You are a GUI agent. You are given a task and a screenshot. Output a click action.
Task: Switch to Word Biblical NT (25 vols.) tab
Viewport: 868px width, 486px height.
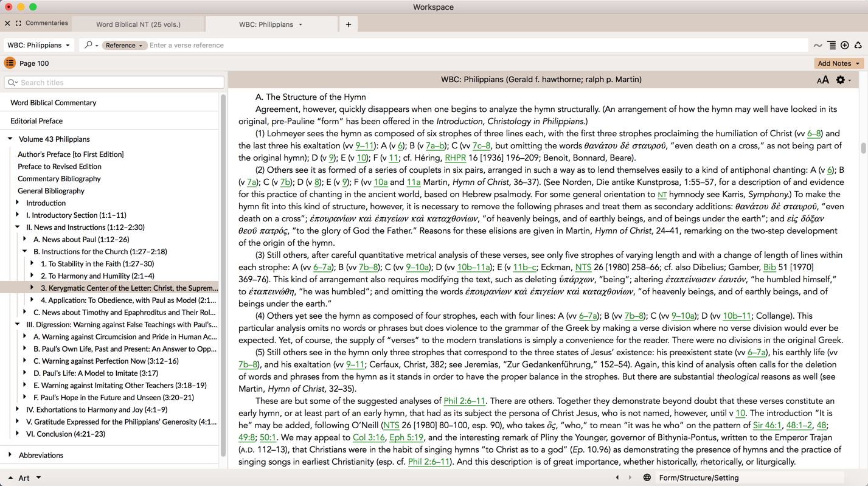pyautogui.click(x=138, y=24)
